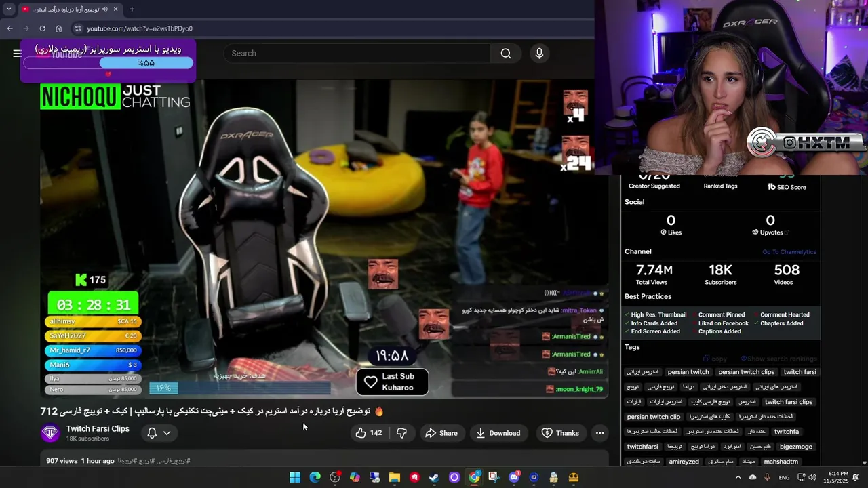Open the Twitch Farsi Clips channel name
The height and width of the screenshot is (488, 868).
[98, 429]
